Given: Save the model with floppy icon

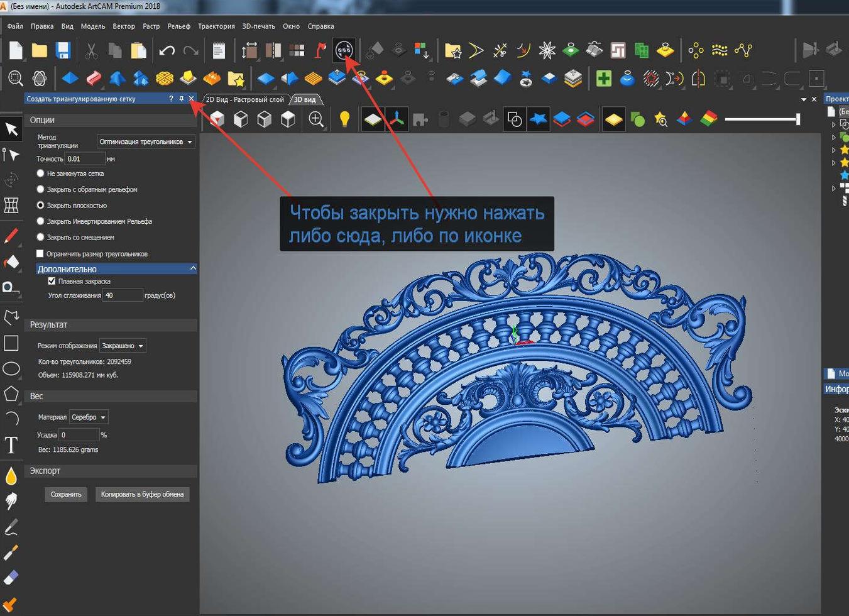Looking at the screenshot, I should point(63,50).
